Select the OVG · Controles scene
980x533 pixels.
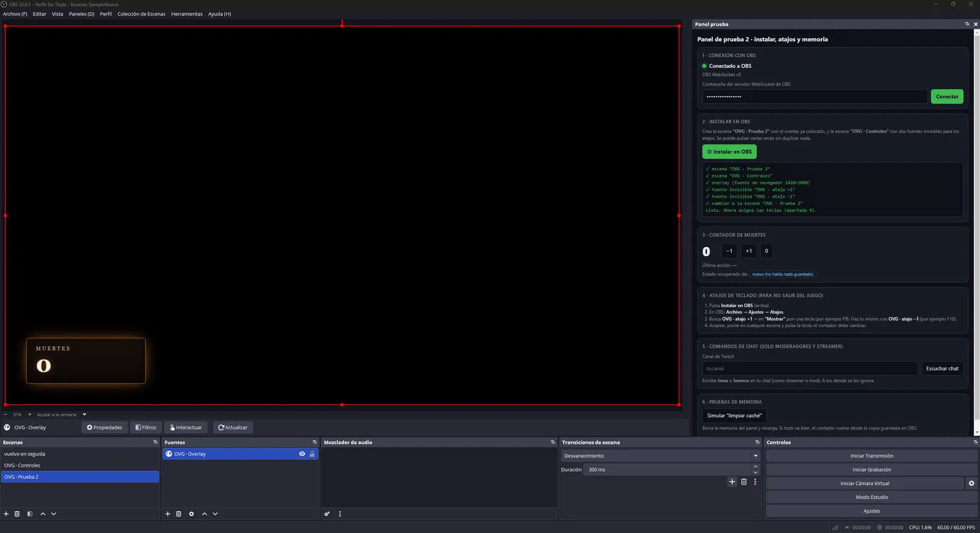[x=80, y=466]
